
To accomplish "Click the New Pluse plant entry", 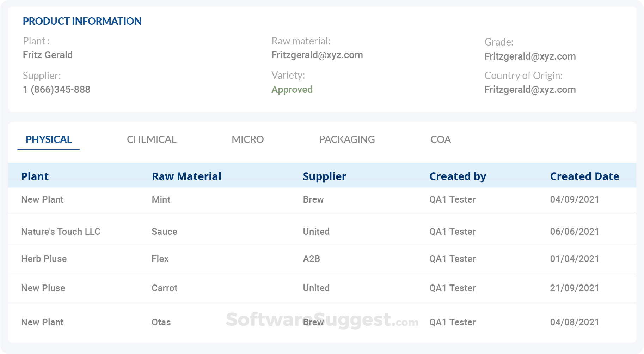I will click(x=43, y=288).
